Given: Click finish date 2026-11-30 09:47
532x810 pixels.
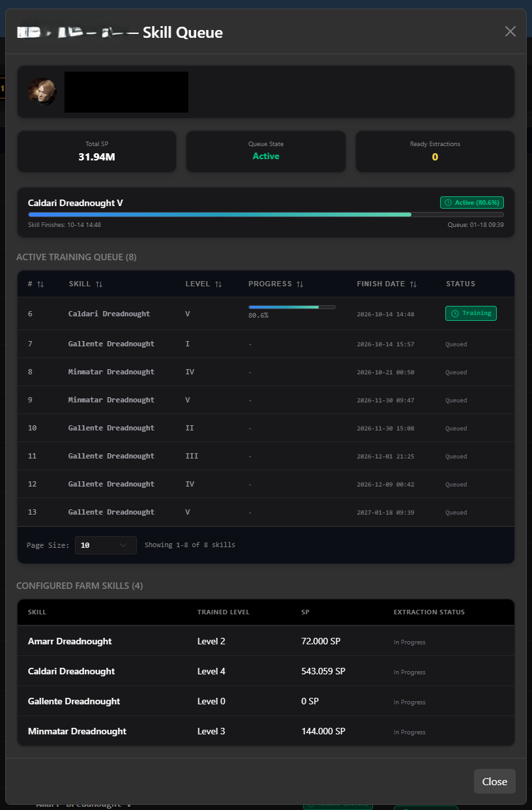Looking at the screenshot, I should [x=385, y=400].
